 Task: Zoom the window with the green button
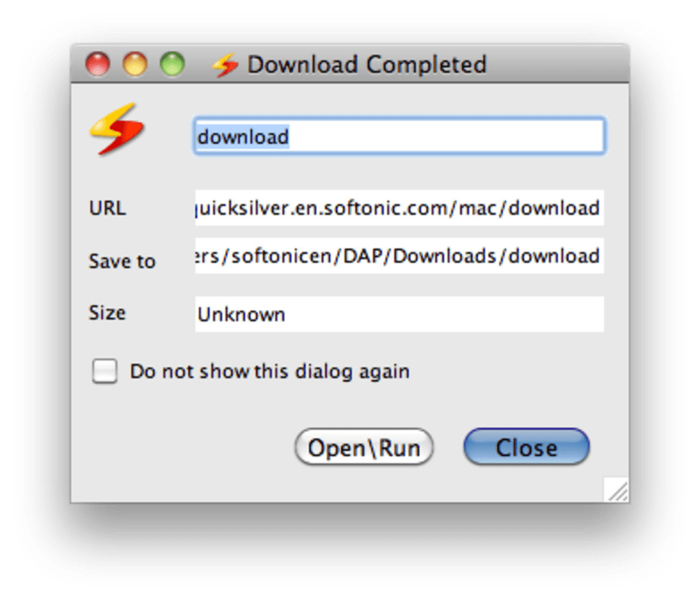tap(172, 64)
